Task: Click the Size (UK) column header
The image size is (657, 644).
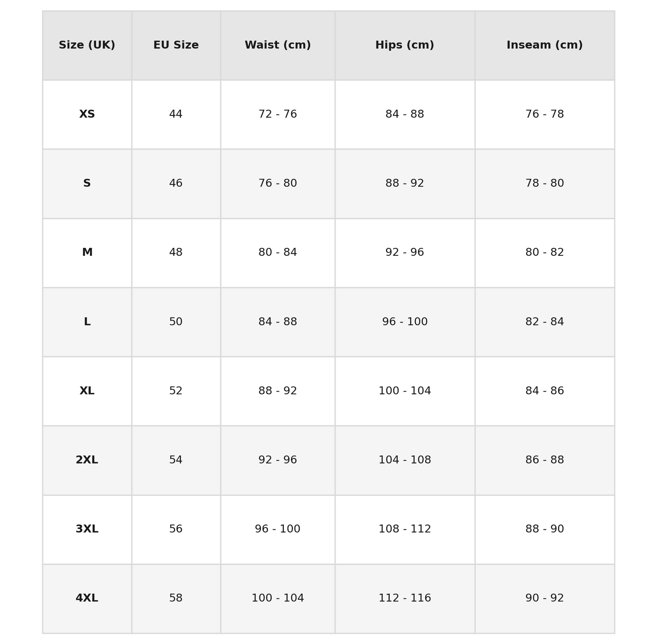Action: (87, 46)
